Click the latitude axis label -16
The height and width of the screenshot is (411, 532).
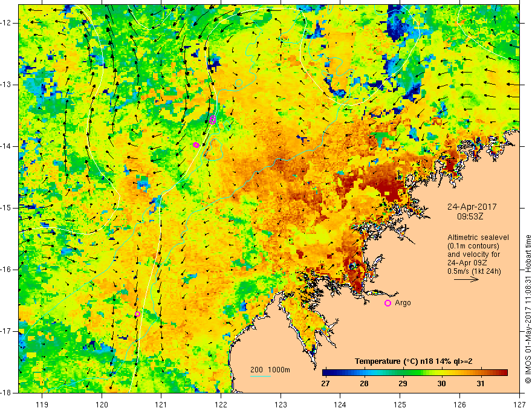coord(6,270)
